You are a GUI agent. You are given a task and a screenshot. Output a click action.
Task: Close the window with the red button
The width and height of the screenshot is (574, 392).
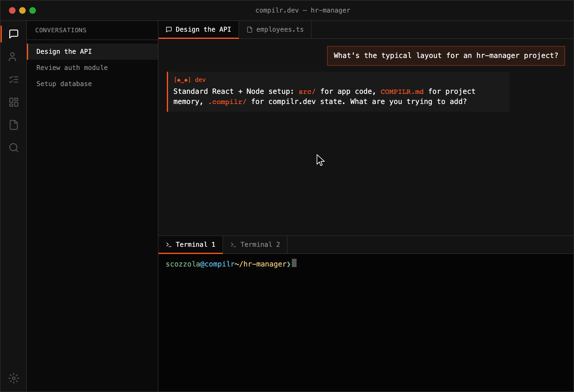[12, 10]
